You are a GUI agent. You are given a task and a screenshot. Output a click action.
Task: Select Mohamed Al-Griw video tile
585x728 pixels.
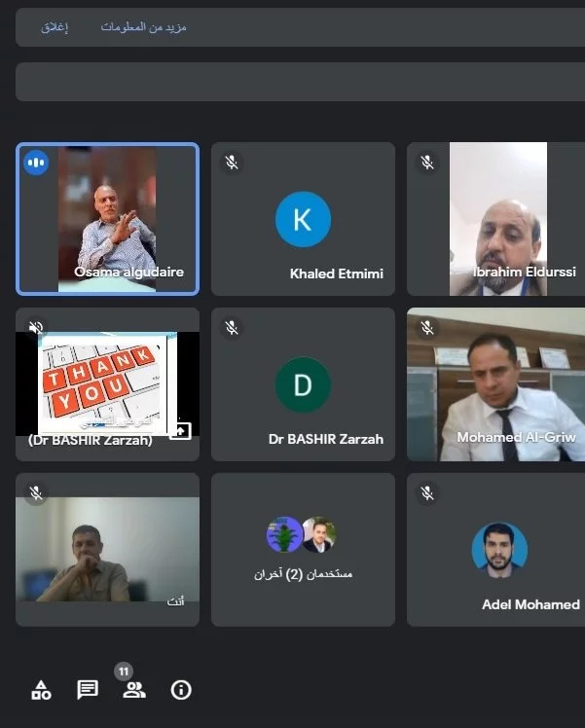coord(495,384)
